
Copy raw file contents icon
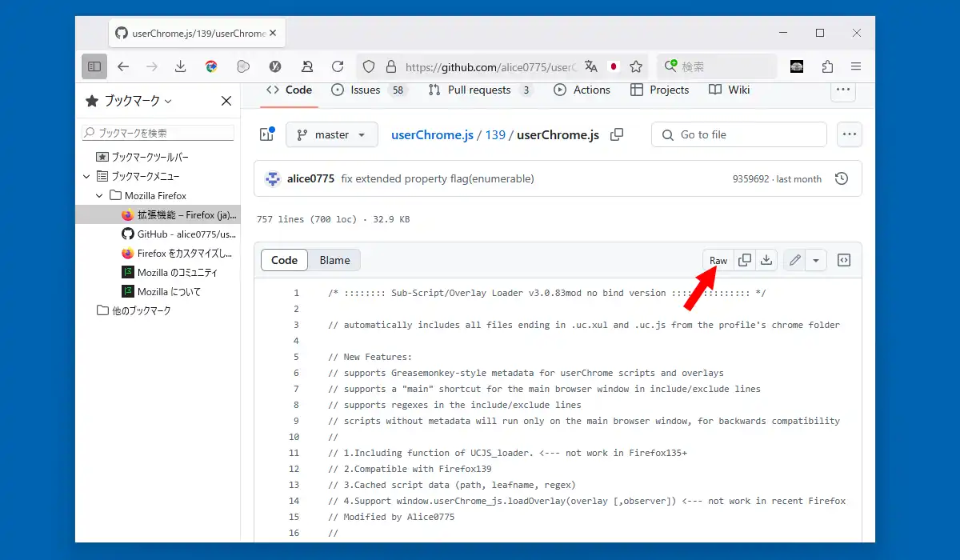(x=745, y=260)
